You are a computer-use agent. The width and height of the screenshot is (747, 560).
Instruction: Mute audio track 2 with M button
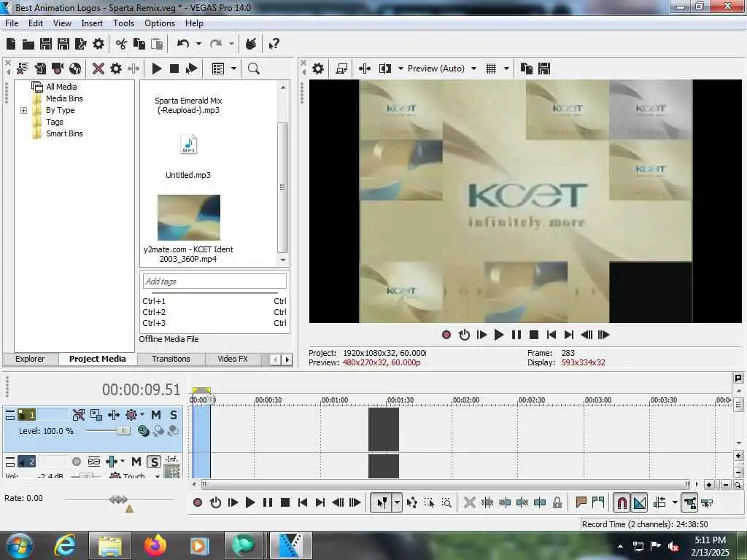[136, 462]
